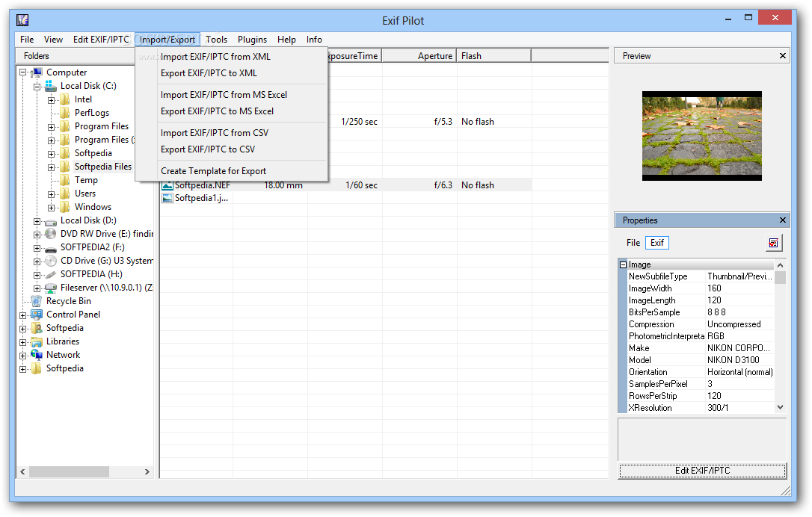Open the Plugins menu

click(x=252, y=40)
